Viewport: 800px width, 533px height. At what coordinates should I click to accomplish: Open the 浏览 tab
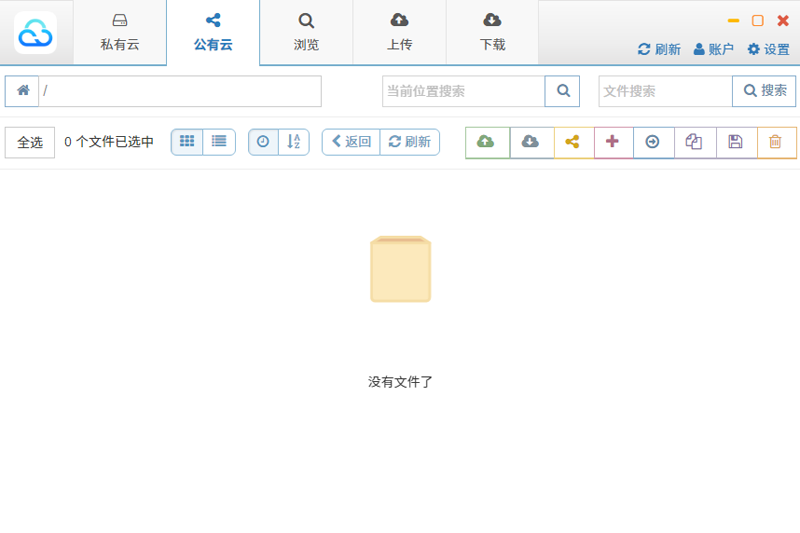point(306,33)
